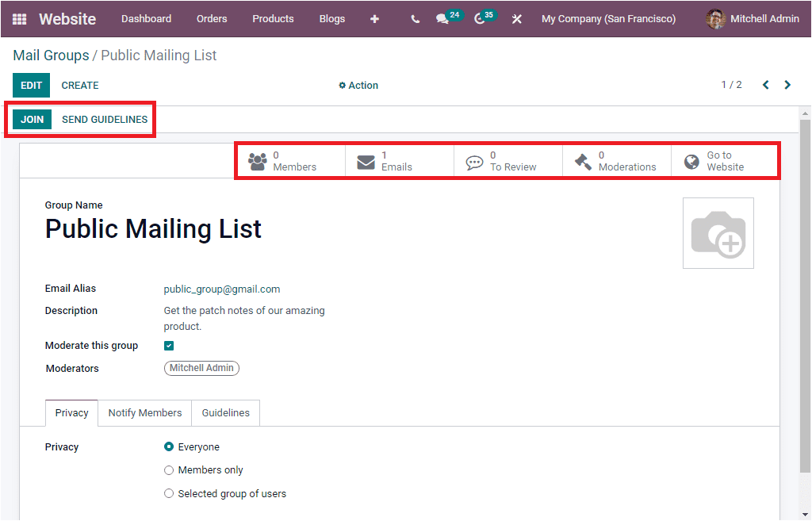Click the website builder tools wrench icon
The image size is (812, 521).
click(x=516, y=18)
